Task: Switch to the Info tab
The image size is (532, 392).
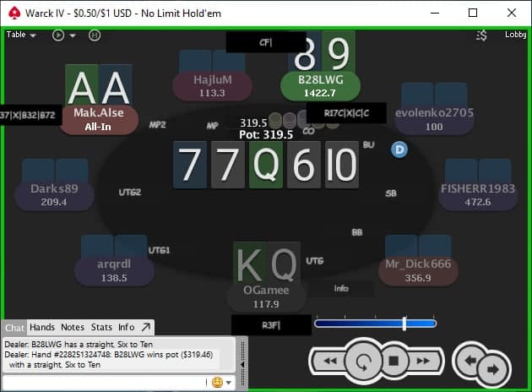Action: (x=126, y=327)
